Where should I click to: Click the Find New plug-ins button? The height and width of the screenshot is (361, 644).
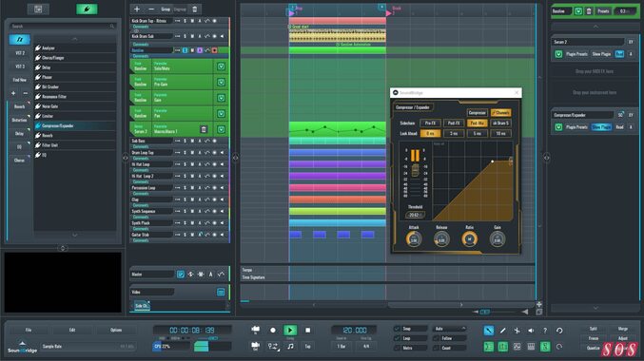[x=20, y=80]
